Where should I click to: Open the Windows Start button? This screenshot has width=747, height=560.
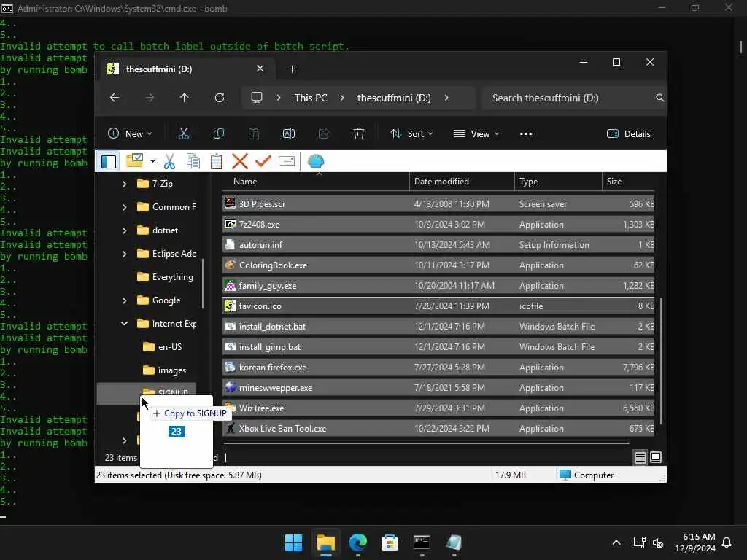pos(293,542)
